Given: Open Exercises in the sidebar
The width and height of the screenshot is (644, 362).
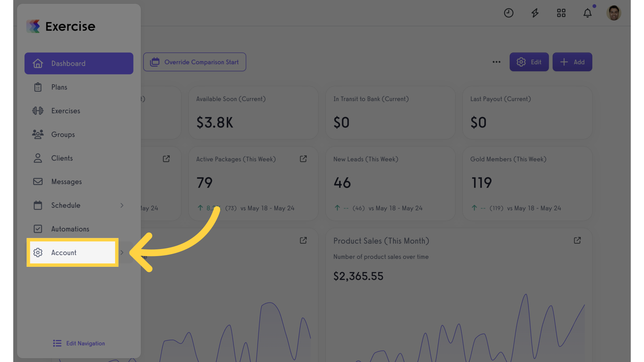Looking at the screenshot, I should (x=79, y=111).
